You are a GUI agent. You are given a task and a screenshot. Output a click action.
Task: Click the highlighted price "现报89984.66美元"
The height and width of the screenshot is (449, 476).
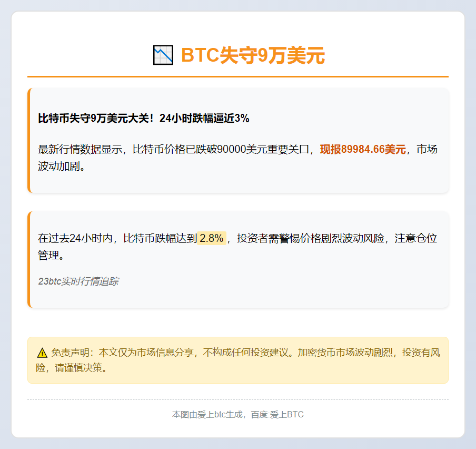pos(363,149)
